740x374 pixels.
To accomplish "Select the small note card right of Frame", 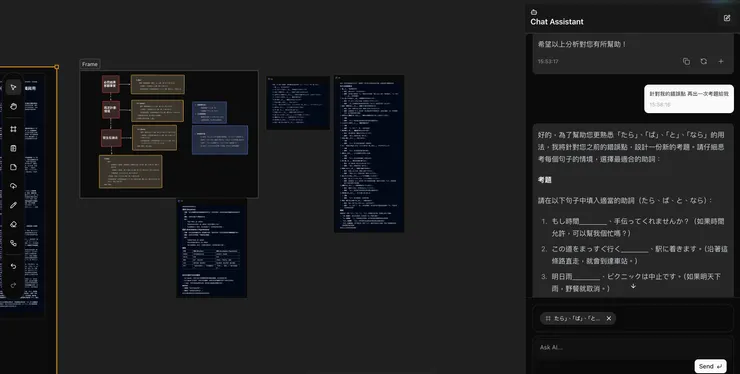I will 298,102.
